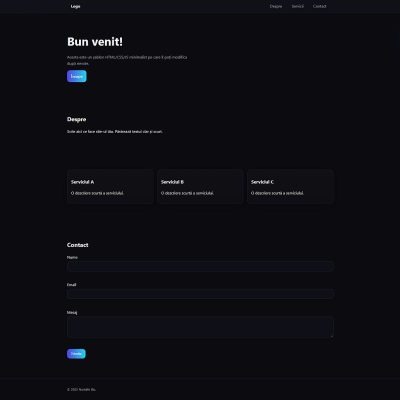
Task: Click the Contact section heading
Action: pyautogui.click(x=77, y=245)
